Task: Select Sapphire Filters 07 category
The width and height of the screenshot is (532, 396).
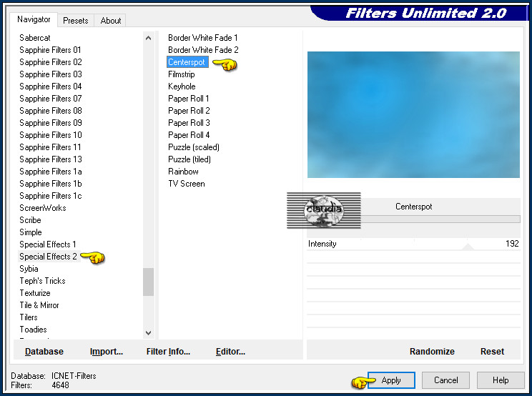Action: point(51,99)
